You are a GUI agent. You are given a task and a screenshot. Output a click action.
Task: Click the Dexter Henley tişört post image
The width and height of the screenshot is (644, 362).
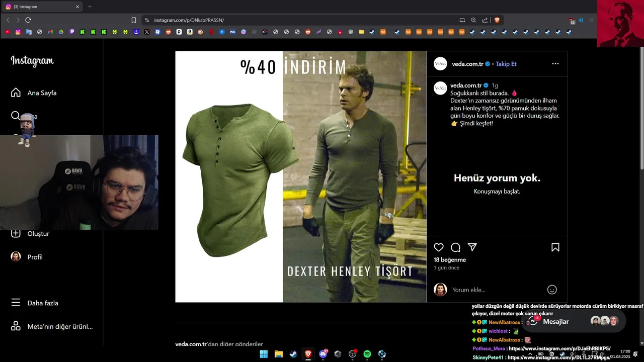(301, 176)
